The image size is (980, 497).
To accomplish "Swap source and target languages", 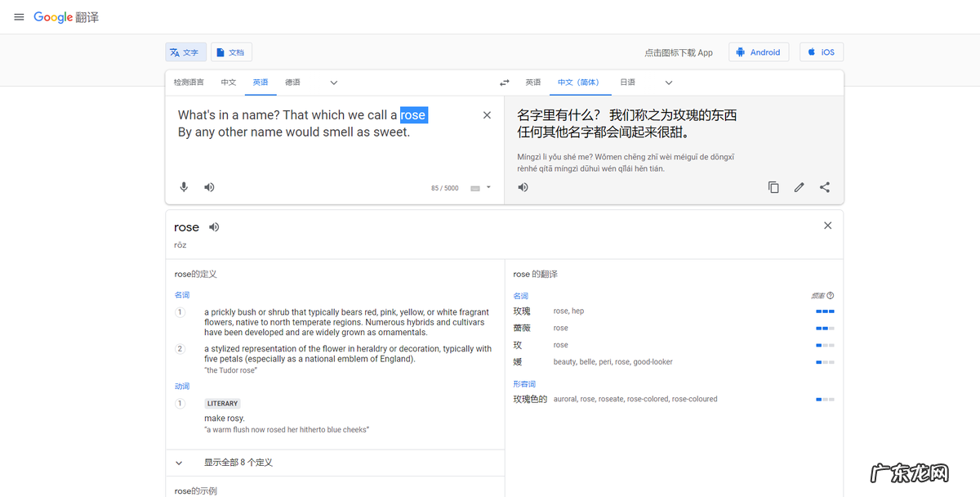I will [504, 82].
